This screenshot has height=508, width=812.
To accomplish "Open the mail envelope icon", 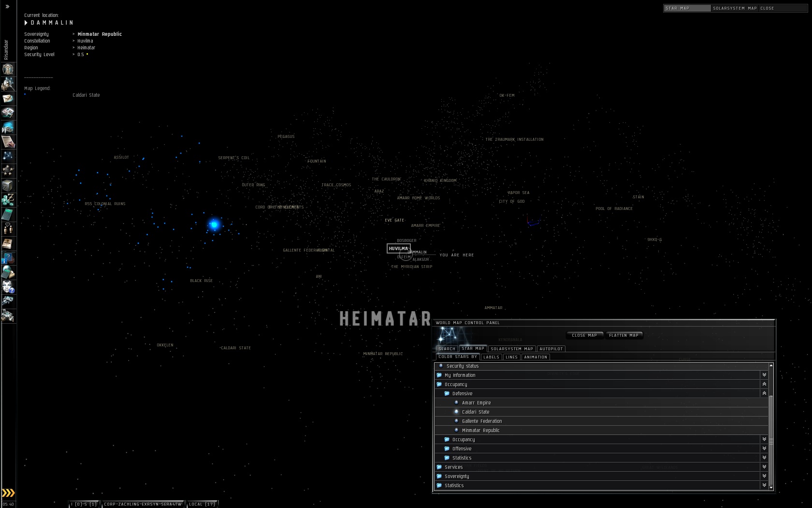I will click(x=8, y=98).
